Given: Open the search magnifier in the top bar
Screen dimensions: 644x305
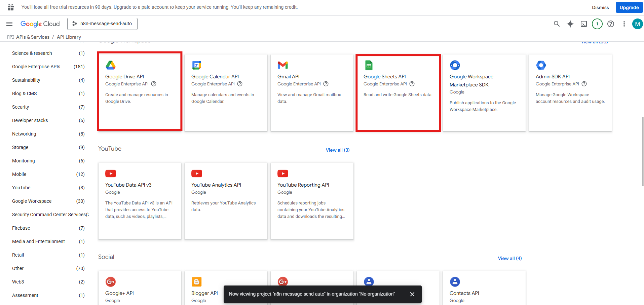Looking at the screenshot, I should click(x=557, y=24).
